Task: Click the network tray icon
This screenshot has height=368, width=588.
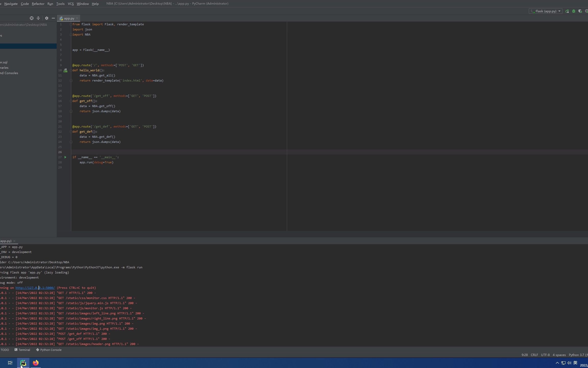Action: point(563,363)
